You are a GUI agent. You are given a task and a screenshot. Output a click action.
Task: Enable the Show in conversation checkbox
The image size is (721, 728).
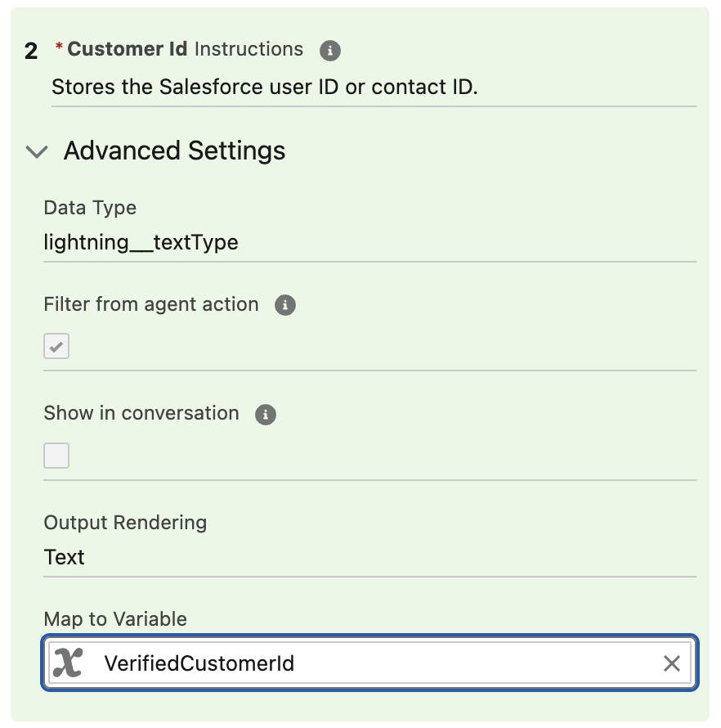(56, 456)
